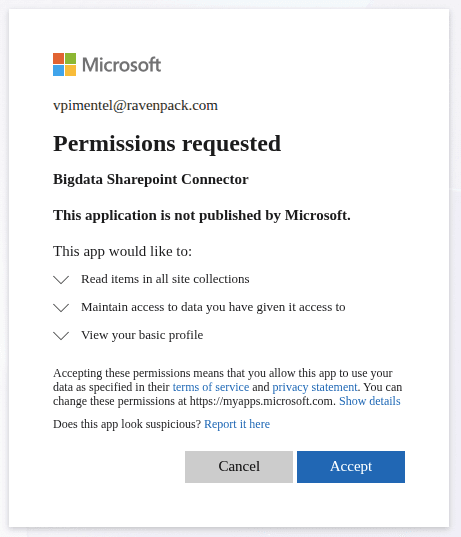Image resolution: width=461 pixels, height=537 pixels.
Task: Click the Show details link
Action: [370, 401]
